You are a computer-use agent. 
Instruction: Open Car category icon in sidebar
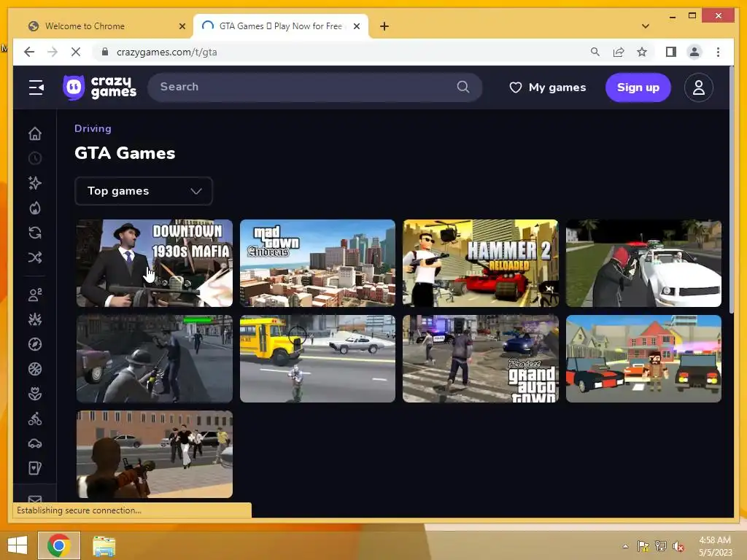pos(35,444)
